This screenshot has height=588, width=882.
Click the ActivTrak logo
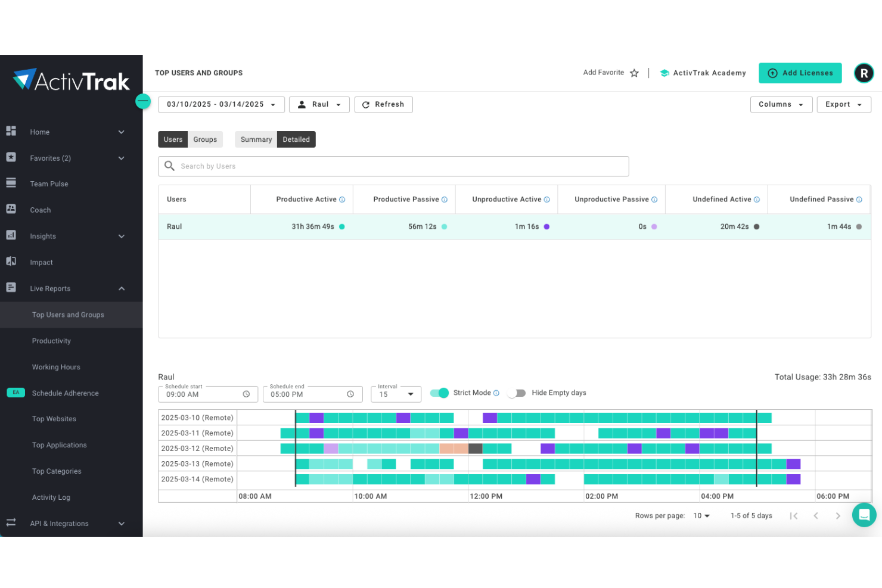click(x=72, y=80)
